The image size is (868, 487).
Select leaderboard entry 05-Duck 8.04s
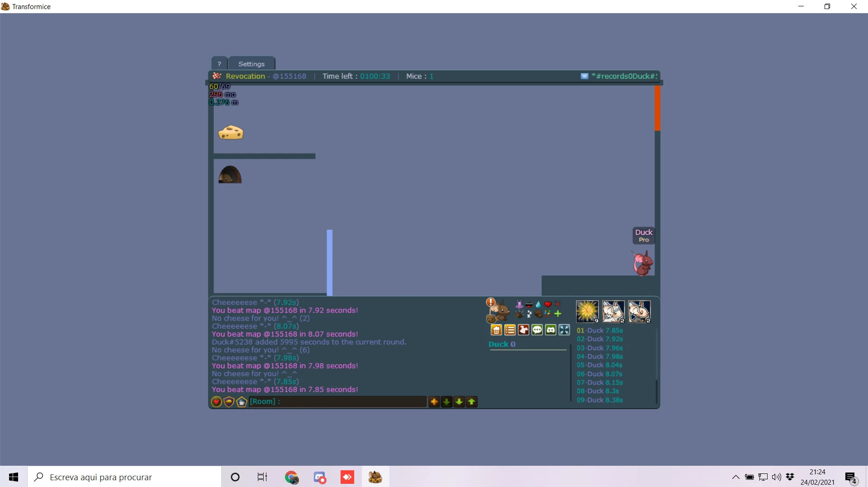(x=599, y=365)
